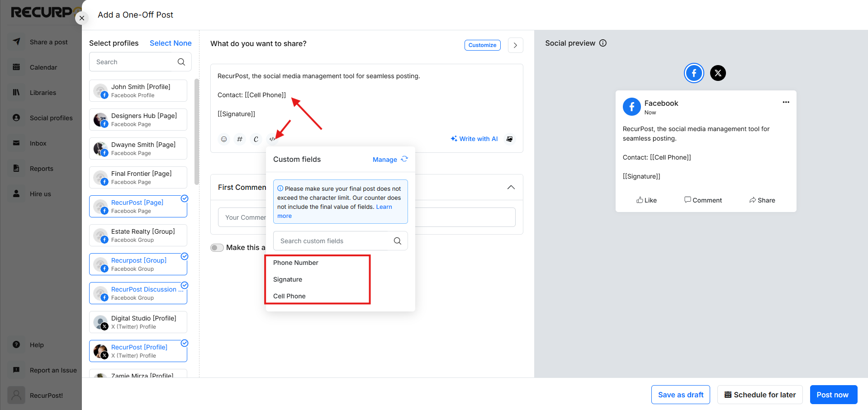Toggle the Make this a switch
The image size is (868, 410).
217,247
